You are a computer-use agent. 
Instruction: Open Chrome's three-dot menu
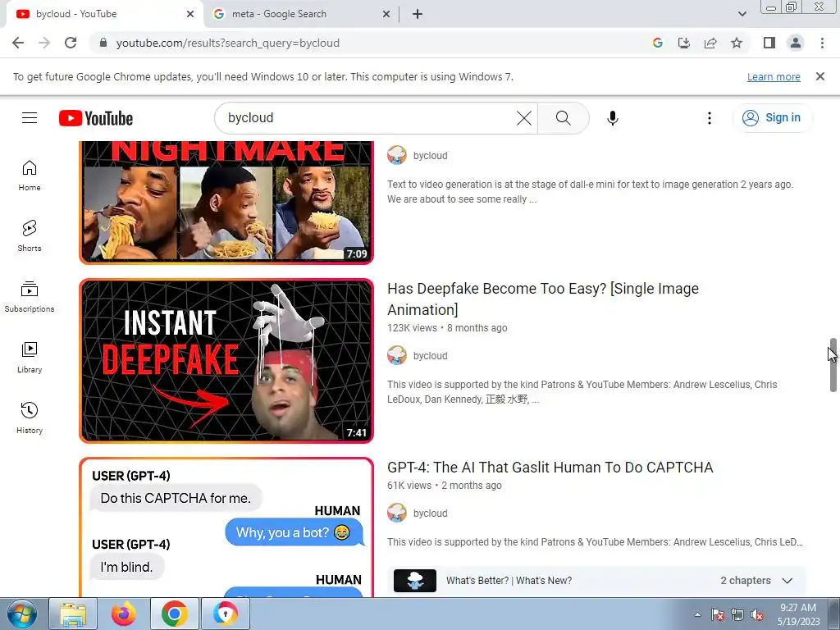pyautogui.click(x=822, y=43)
